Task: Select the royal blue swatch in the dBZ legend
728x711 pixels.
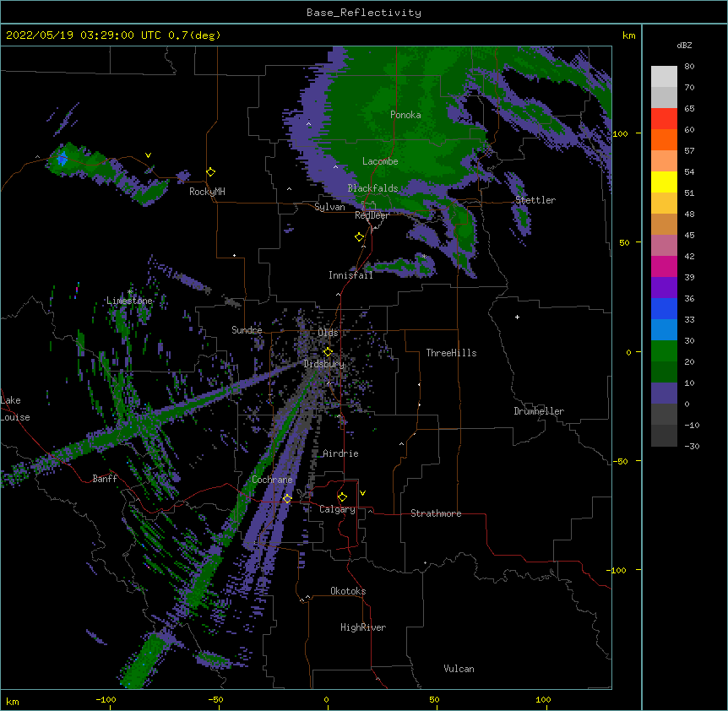Action: (x=664, y=308)
